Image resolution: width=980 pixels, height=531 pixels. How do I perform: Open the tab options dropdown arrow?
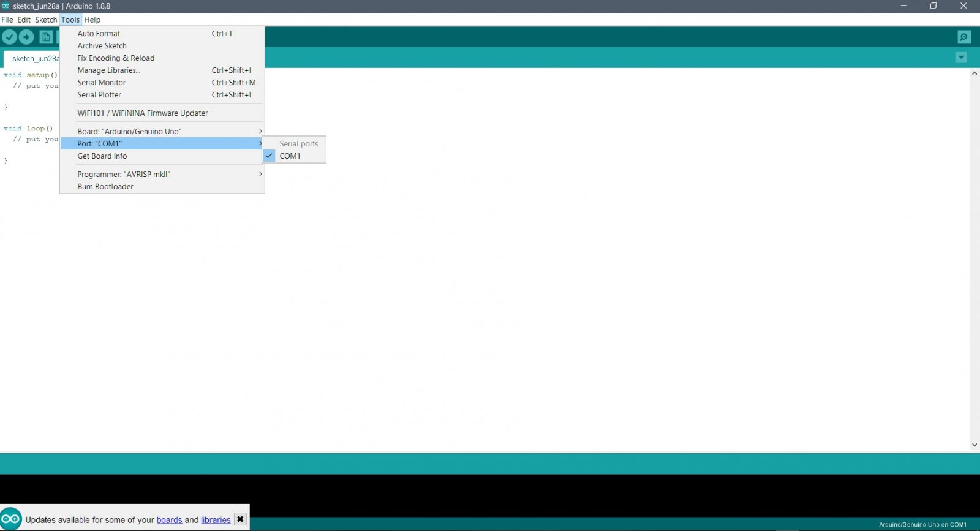(961, 58)
